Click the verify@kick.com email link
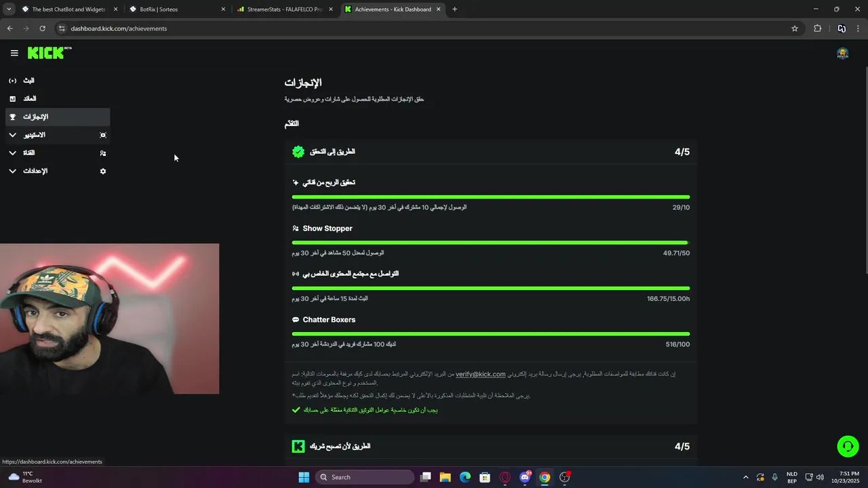This screenshot has width=868, height=488. point(480,374)
